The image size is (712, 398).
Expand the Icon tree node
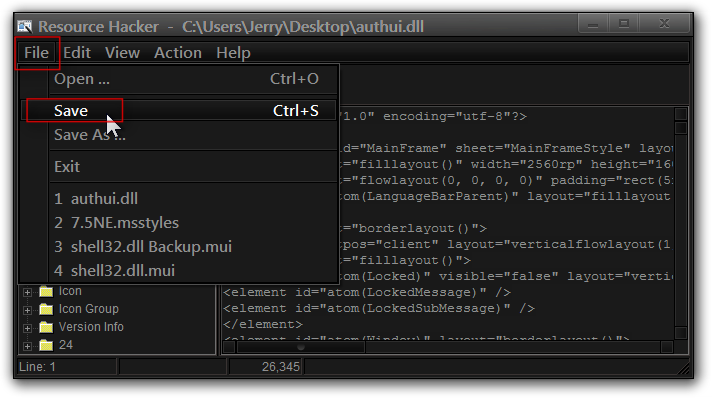(x=27, y=292)
